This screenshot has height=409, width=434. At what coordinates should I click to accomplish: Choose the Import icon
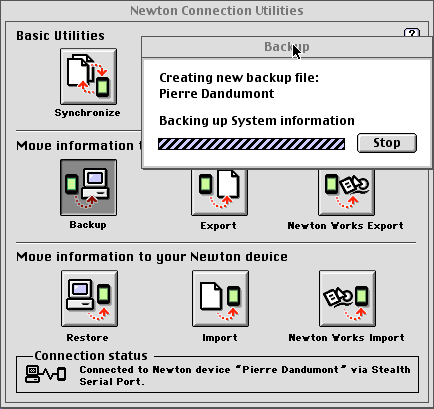pos(220,299)
